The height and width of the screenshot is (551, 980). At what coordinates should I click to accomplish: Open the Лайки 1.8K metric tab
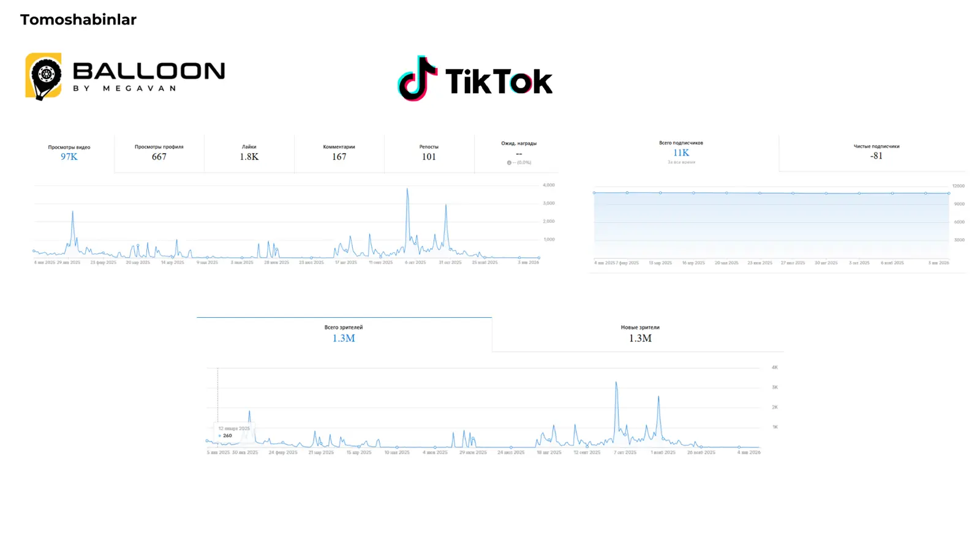(249, 153)
